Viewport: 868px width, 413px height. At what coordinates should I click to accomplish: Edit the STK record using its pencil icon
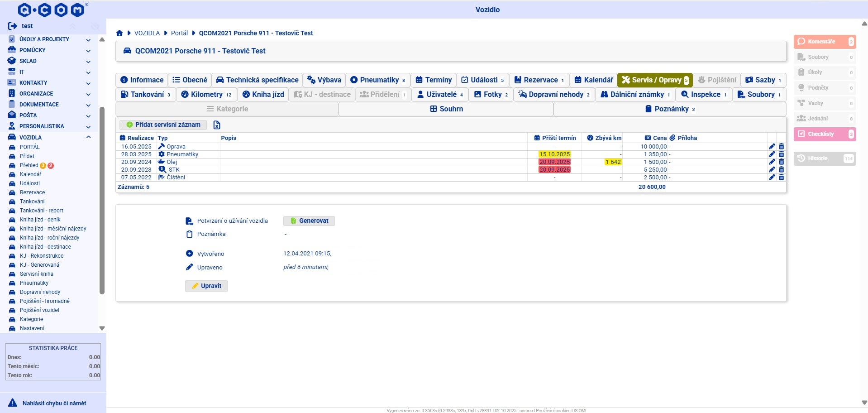772,170
